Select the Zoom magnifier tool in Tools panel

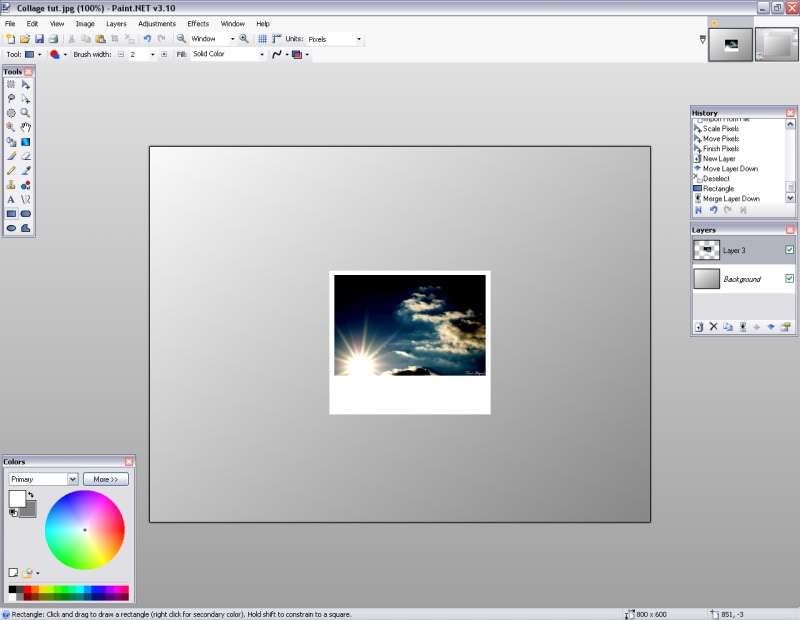[x=26, y=113]
